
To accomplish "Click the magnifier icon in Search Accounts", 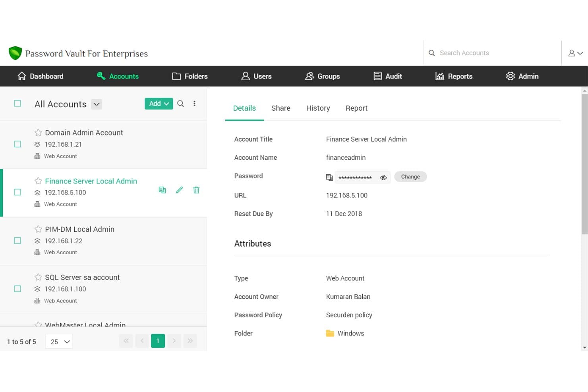I will pyautogui.click(x=432, y=53).
